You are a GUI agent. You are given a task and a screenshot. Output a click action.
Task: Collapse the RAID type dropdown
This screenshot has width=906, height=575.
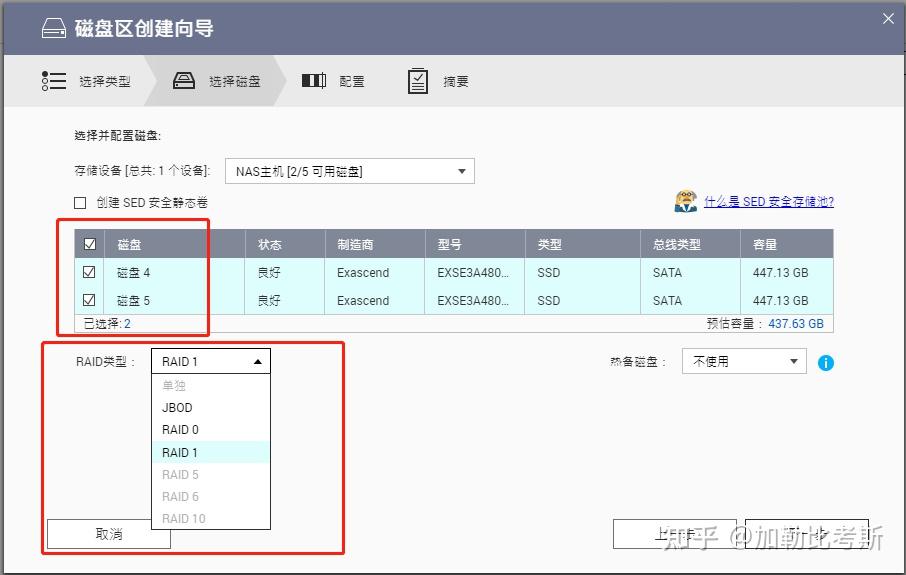click(x=211, y=361)
